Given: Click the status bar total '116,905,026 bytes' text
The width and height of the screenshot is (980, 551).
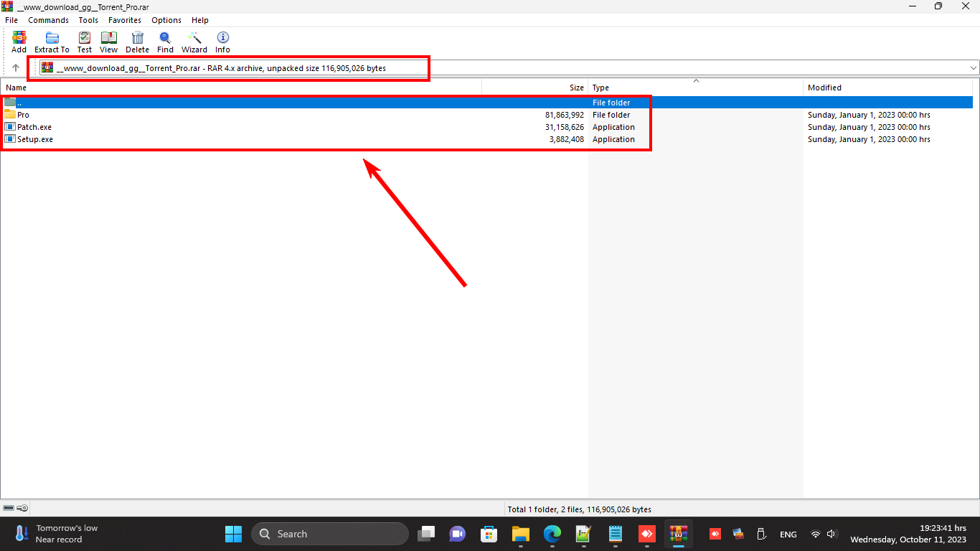Looking at the screenshot, I should (619, 509).
